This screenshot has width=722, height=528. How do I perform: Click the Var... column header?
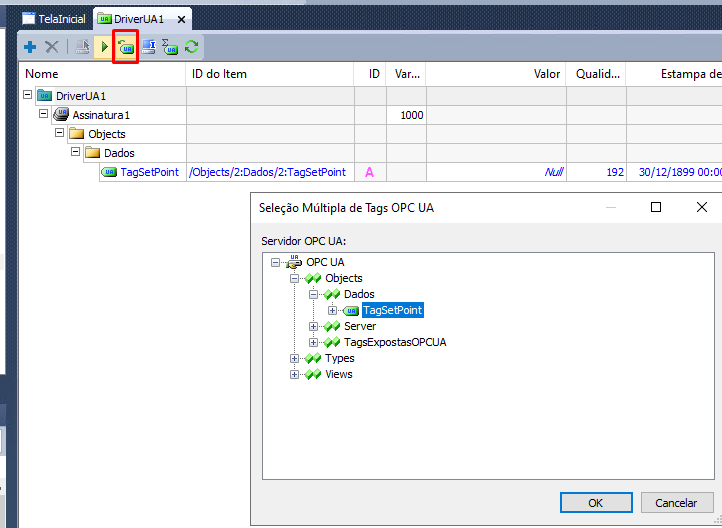point(406,74)
